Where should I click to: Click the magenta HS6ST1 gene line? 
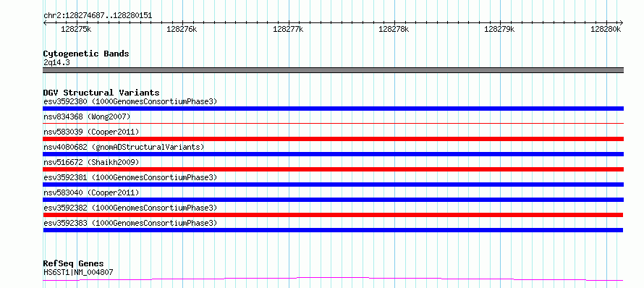point(333,279)
